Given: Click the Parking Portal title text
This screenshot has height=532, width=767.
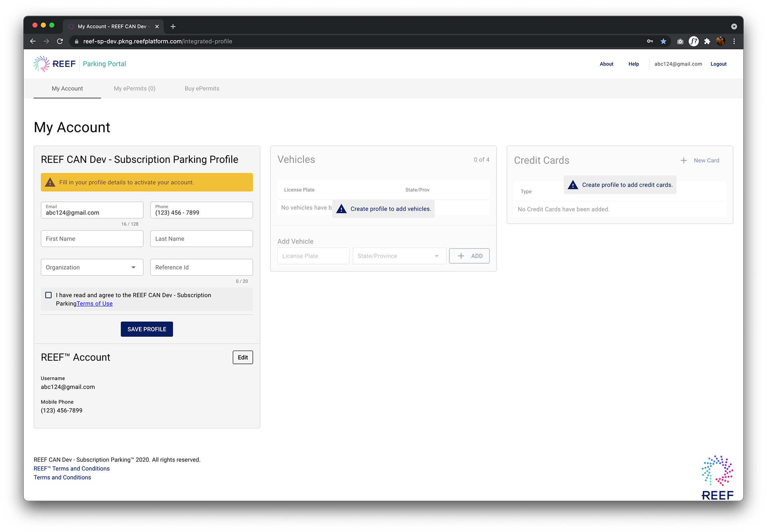Looking at the screenshot, I should (104, 64).
